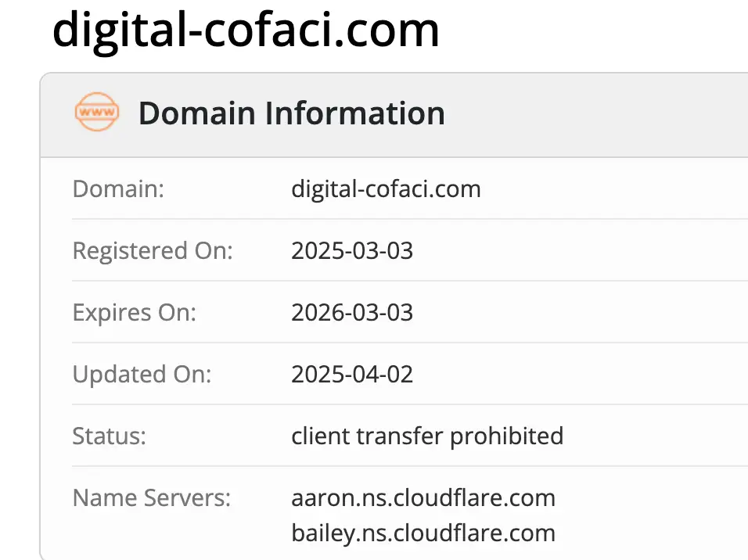Open the bailey.ns.cloudflare.com name server entry
The height and width of the screenshot is (560, 748).
point(423,533)
